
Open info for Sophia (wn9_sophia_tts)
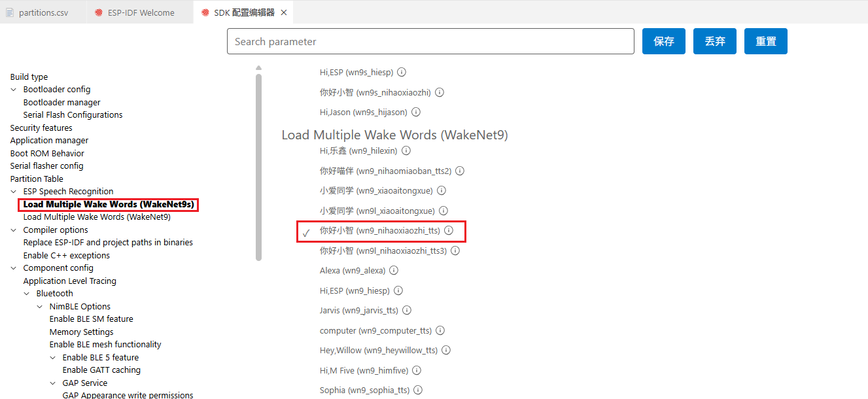(418, 390)
